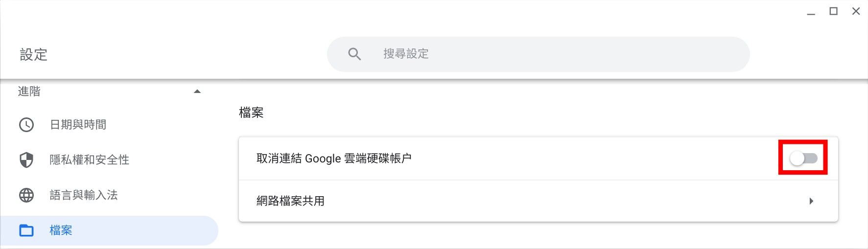Collapse the 進階 section using its arrow

(197, 91)
